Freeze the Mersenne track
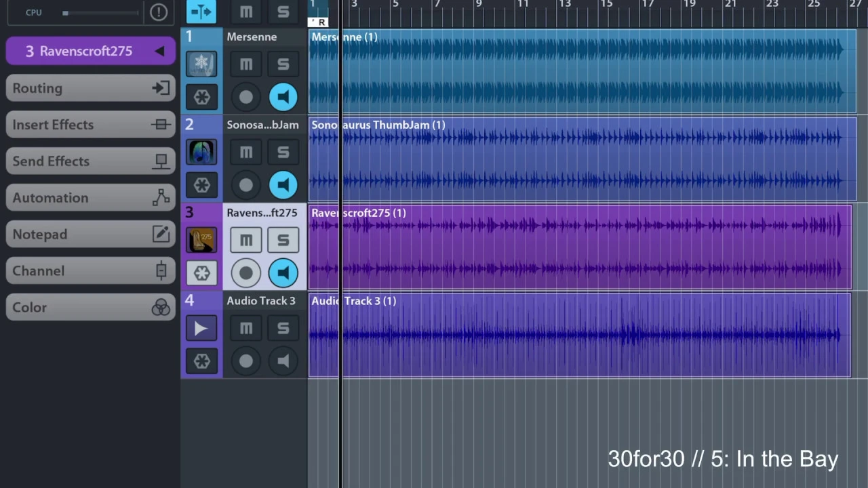 [201, 97]
